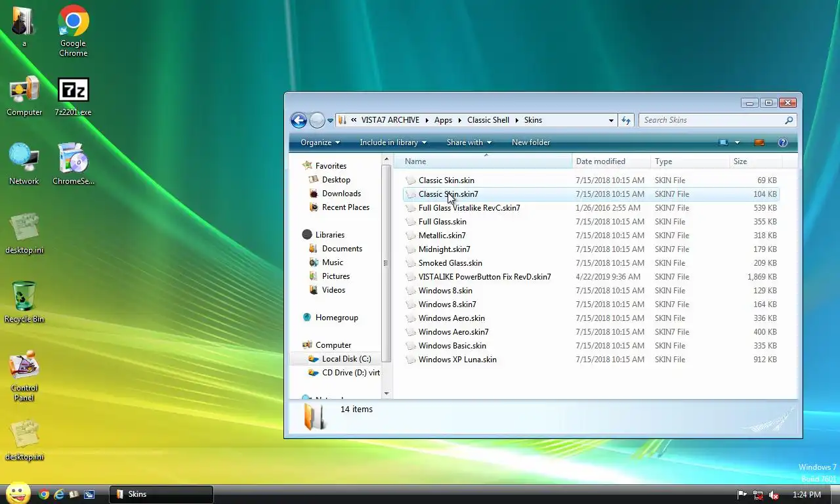Viewport: 840px width, 504px height.
Task: Click the network tray icon
Action: click(758, 495)
